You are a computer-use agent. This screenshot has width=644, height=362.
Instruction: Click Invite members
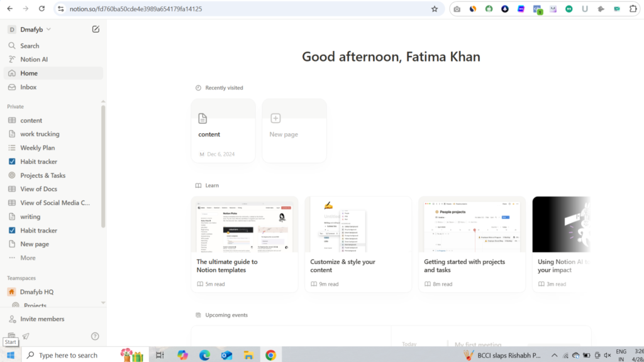[42, 319]
